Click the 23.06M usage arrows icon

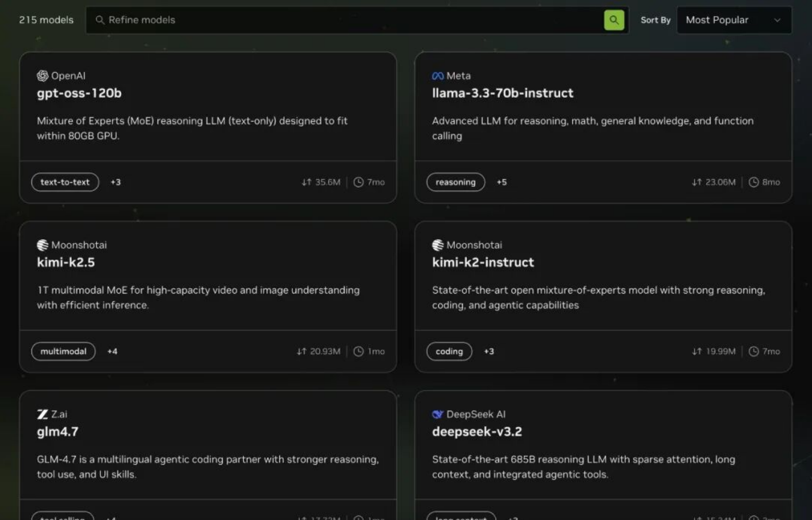point(697,182)
